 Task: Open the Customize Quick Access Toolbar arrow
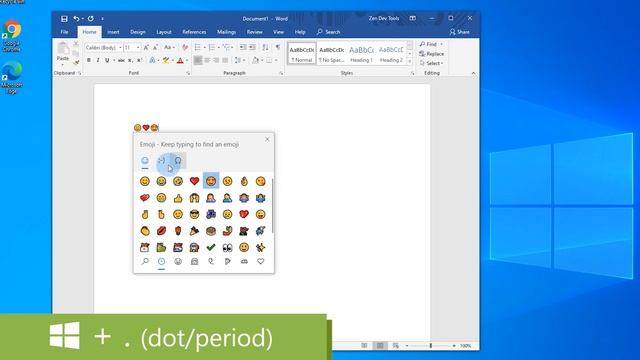click(x=102, y=19)
